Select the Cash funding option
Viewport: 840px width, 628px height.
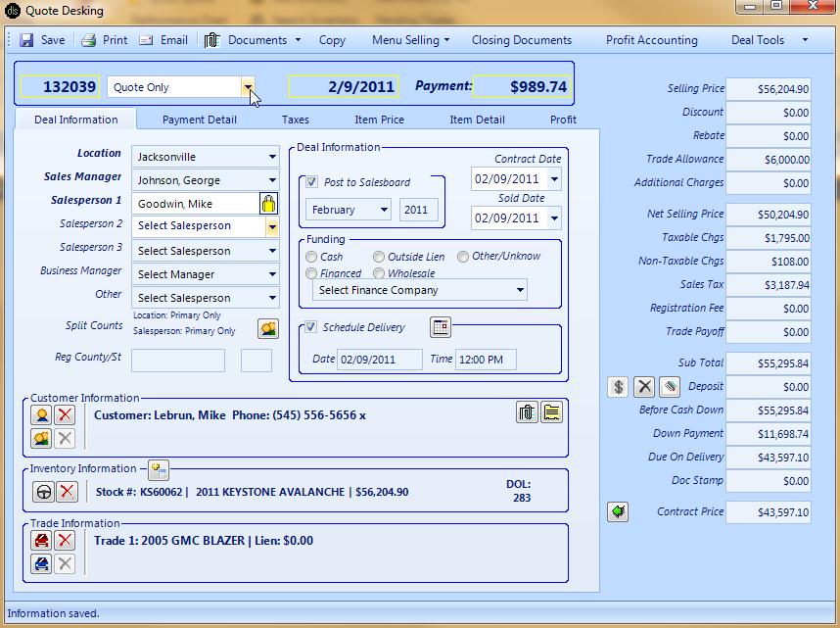click(x=311, y=257)
